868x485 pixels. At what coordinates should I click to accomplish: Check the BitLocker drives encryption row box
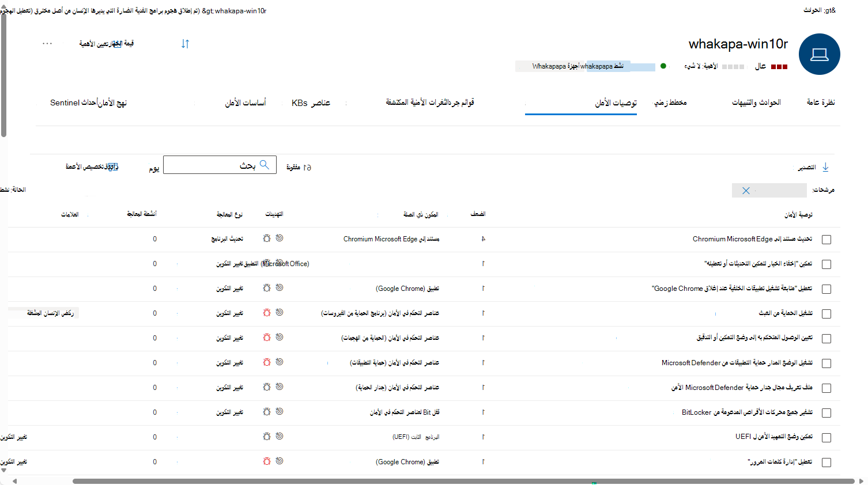[827, 413]
